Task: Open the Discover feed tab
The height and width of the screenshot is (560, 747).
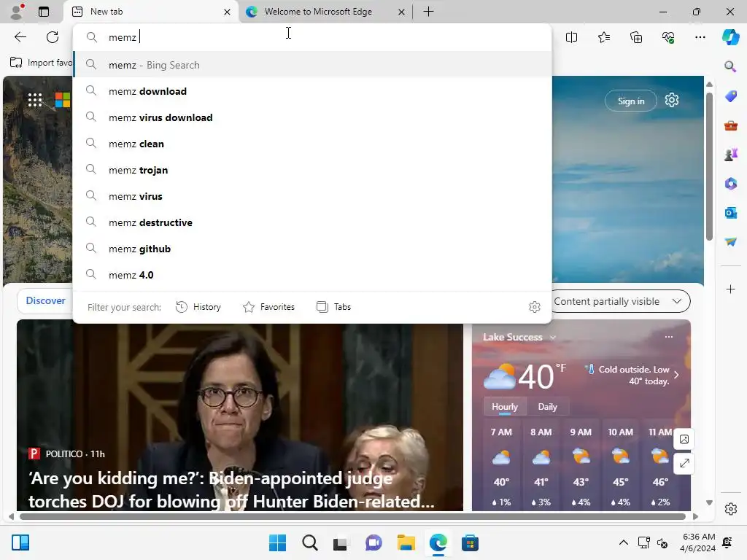Action: tap(45, 301)
